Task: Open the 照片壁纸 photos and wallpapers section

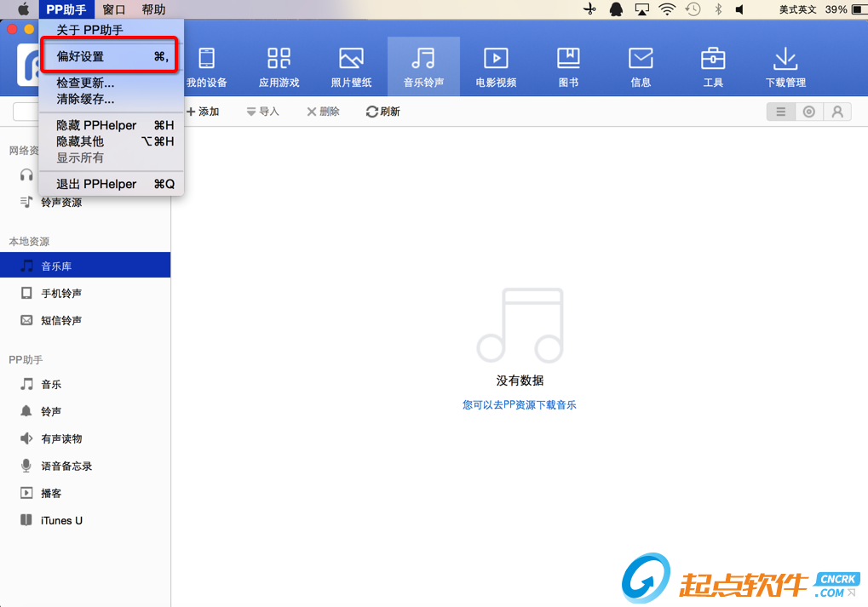Action: (351, 67)
